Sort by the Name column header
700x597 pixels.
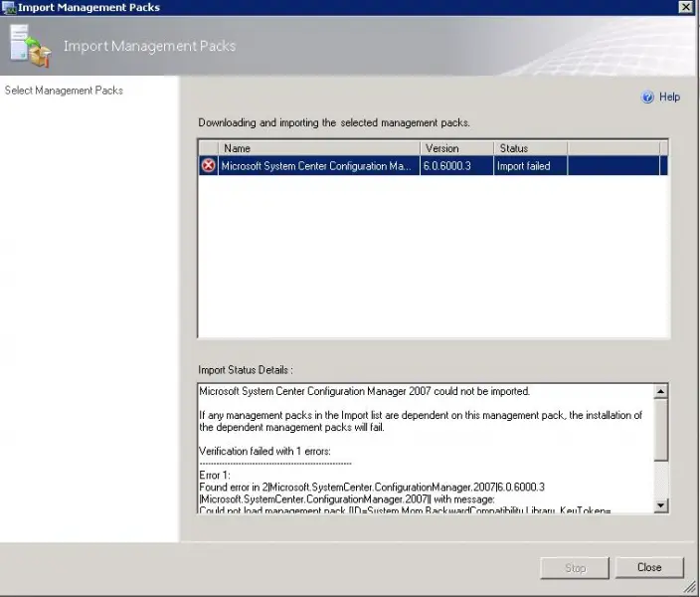319,148
